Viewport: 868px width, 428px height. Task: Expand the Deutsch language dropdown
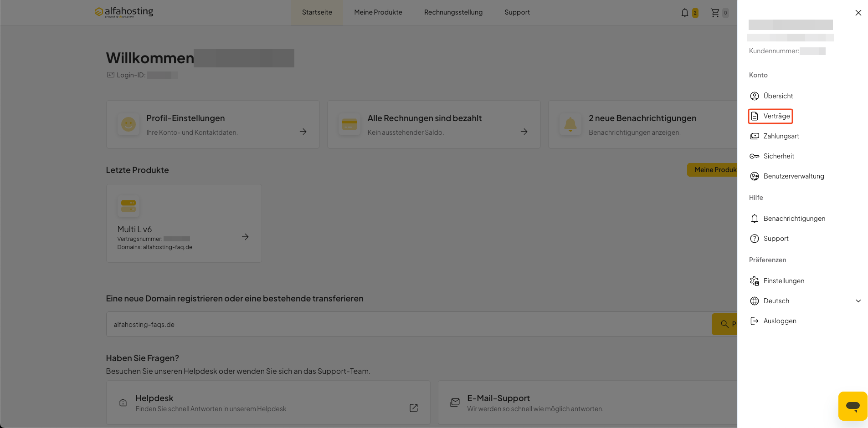[x=858, y=301]
